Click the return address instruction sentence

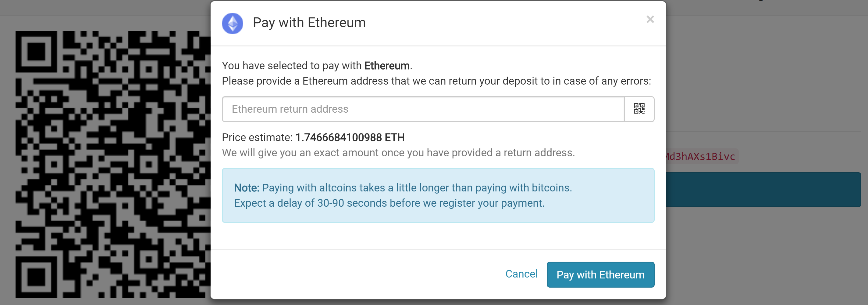[x=436, y=81]
